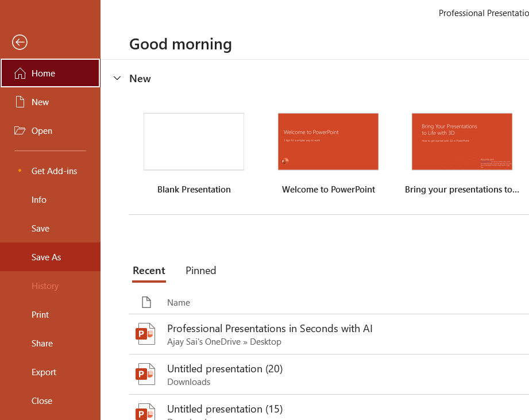Viewport: 529px width, 420px height.
Task: Click the Home house icon
Action: (x=20, y=74)
